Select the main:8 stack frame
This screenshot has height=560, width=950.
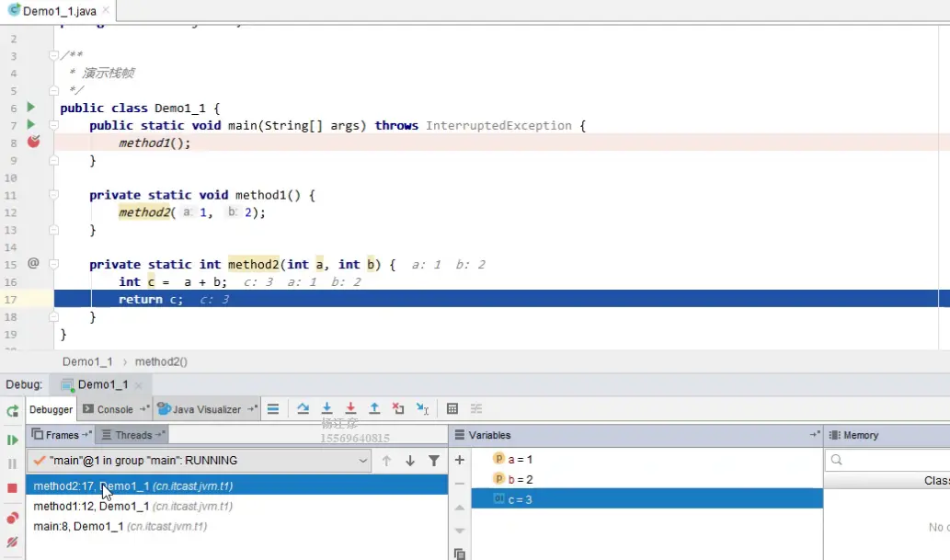pyautogui.click(x=236, y=526)
